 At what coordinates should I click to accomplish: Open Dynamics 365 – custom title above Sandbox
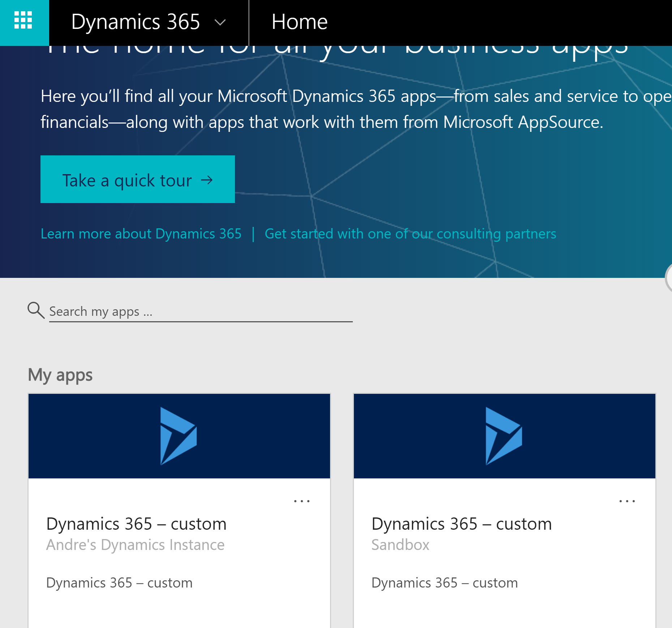pos(462,524)
